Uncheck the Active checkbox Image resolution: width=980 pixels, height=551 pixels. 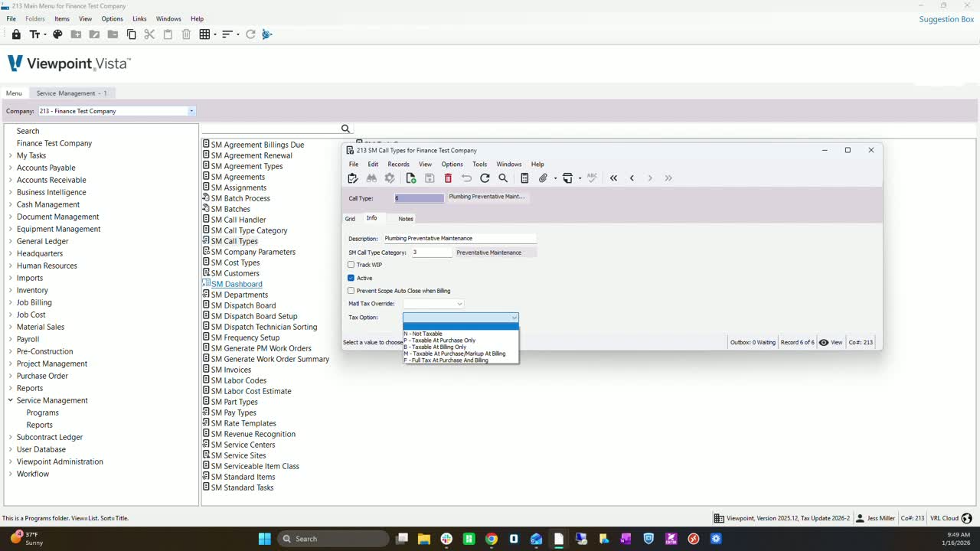pyautogui.click(x=351, y=278)
